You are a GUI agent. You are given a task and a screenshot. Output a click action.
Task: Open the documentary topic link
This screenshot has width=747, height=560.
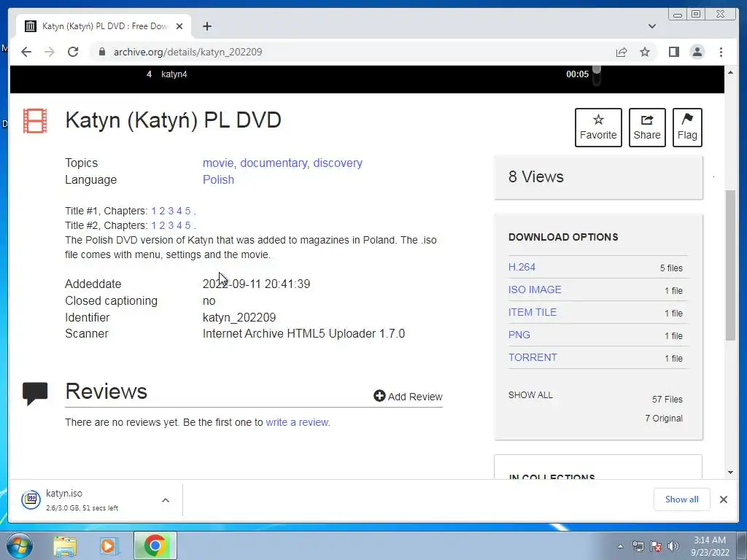pos(274,163)
